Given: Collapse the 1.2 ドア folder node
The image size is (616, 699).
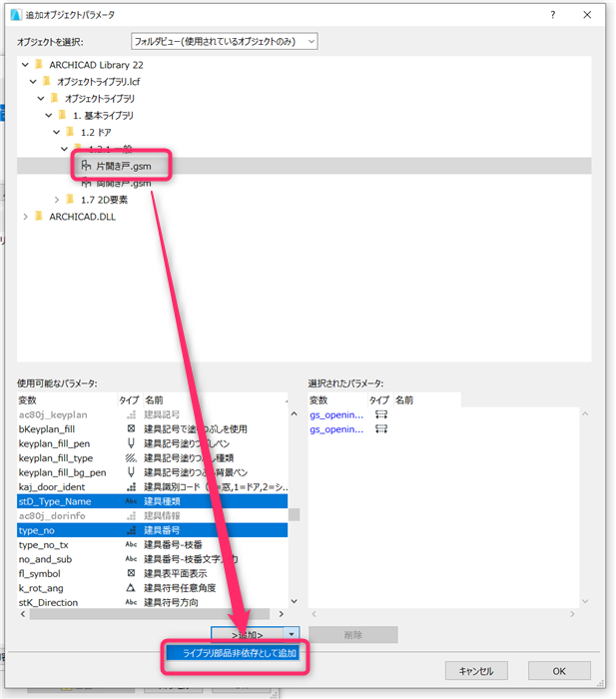Looking at the screenshot, I should pos(57,133).
